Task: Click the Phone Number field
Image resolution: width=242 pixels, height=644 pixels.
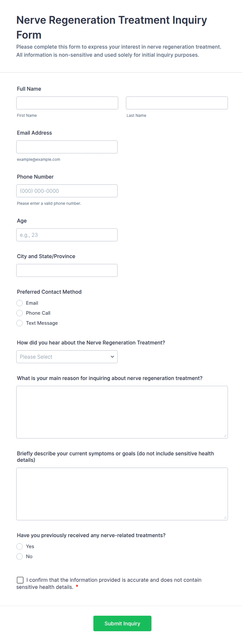Action: 67,191
